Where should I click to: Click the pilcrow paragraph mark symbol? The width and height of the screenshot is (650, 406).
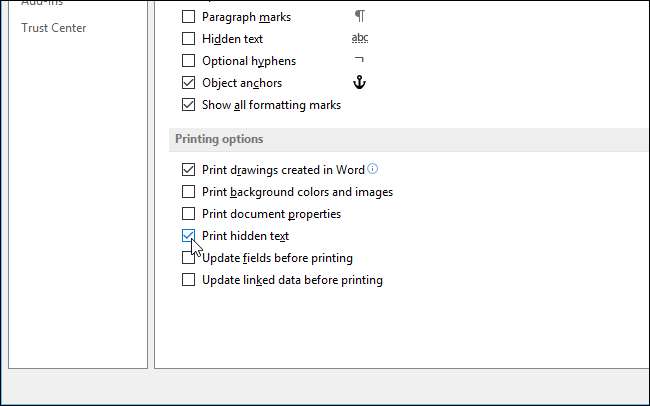coord(359,17)
